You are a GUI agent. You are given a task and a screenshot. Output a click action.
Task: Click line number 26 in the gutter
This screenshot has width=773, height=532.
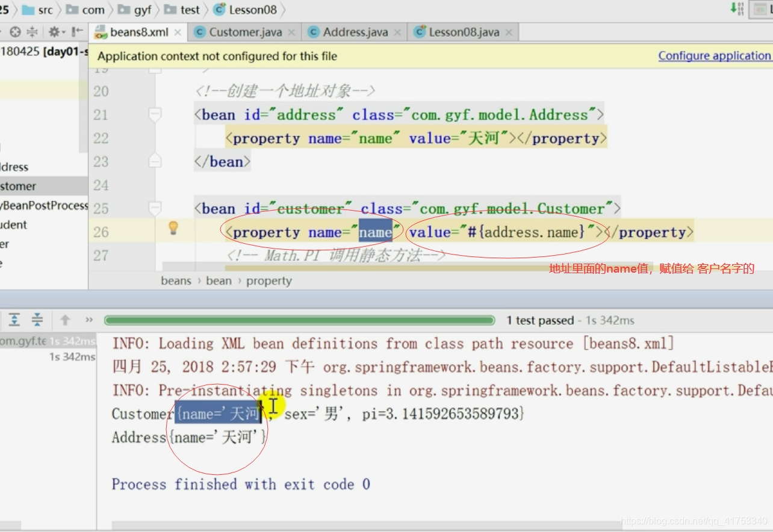click(x=101, y=232)
